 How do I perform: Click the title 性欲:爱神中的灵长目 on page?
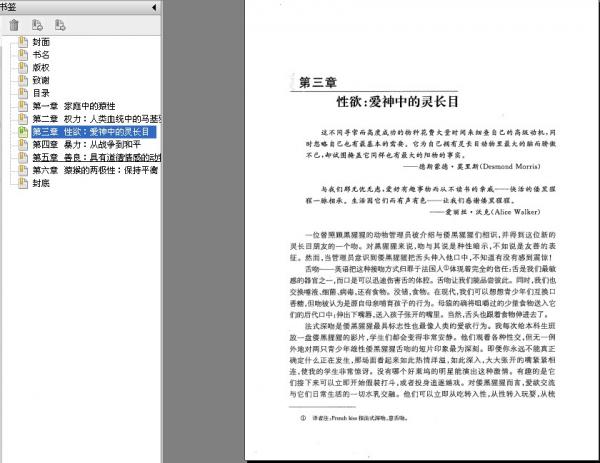point(397,102)
